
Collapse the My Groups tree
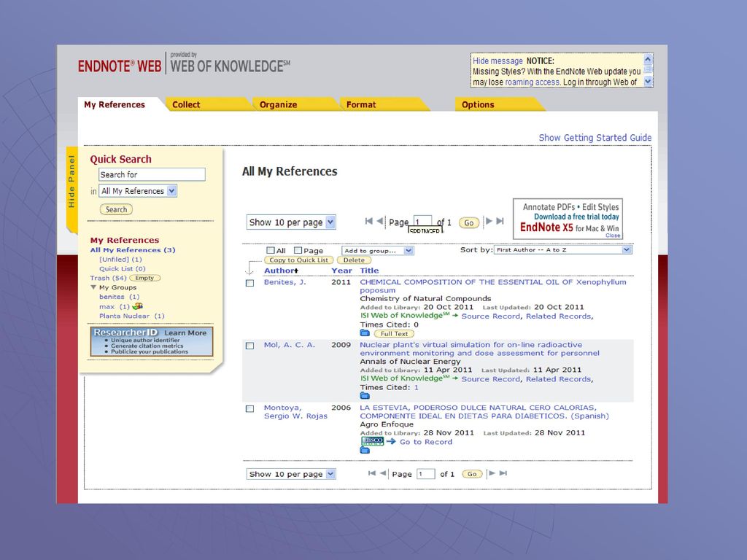tap(93, 287)
